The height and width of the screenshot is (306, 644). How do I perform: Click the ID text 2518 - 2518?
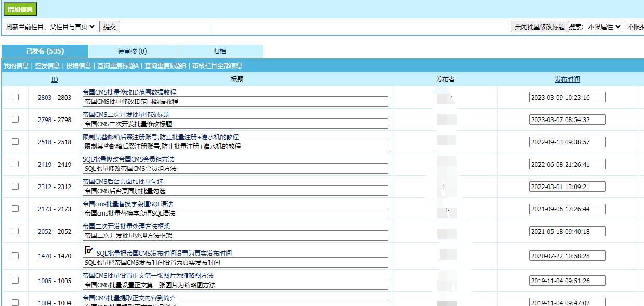click(x=55, y=142)
